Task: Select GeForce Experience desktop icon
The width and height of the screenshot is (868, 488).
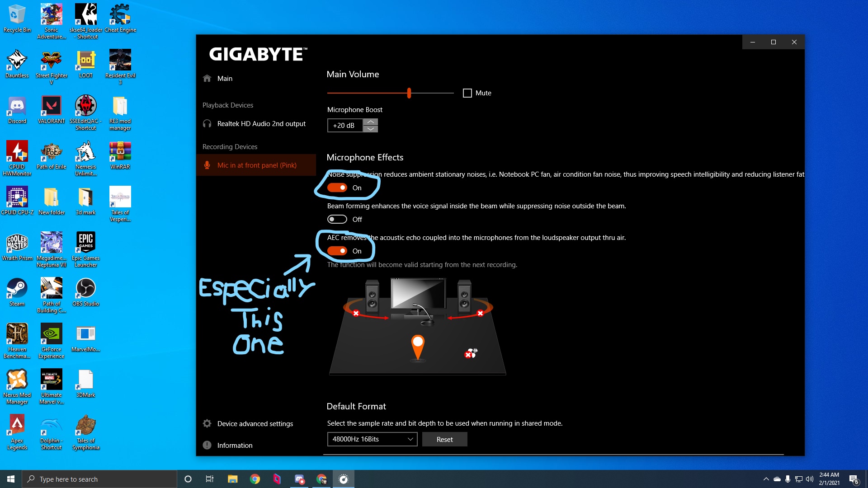Action: (52, 341)
